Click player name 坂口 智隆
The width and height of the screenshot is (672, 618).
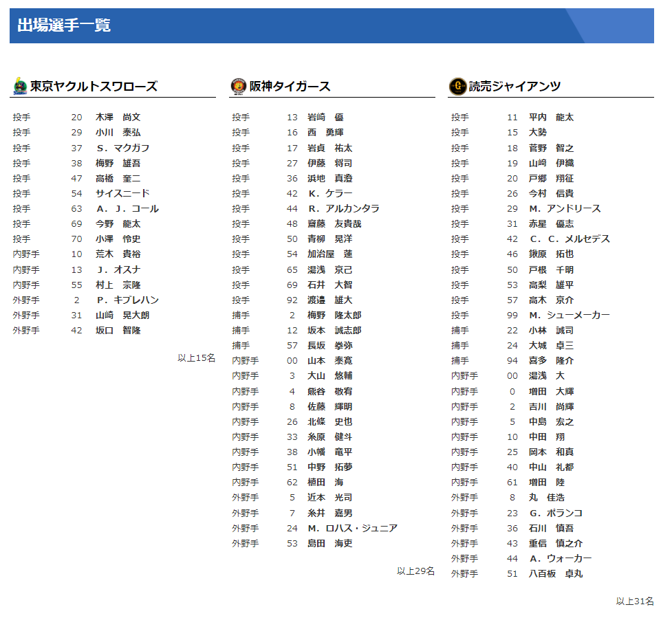pos(118,331)
